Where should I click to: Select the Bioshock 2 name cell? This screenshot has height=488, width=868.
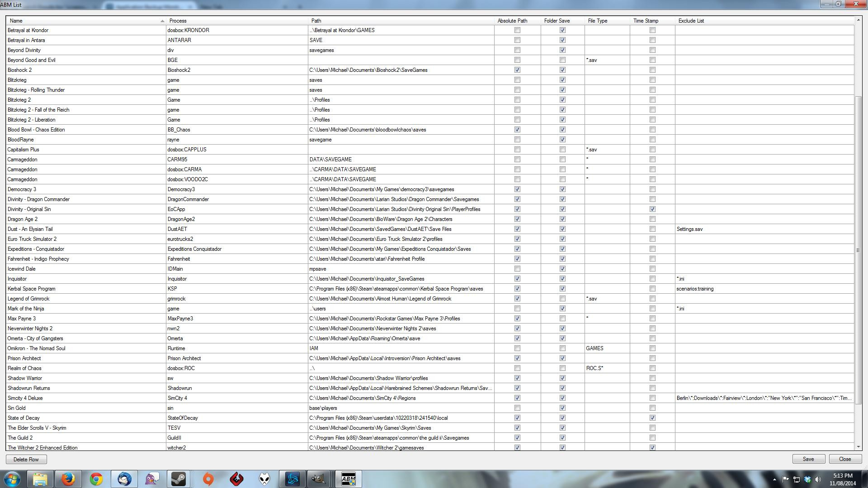(86, 70)
